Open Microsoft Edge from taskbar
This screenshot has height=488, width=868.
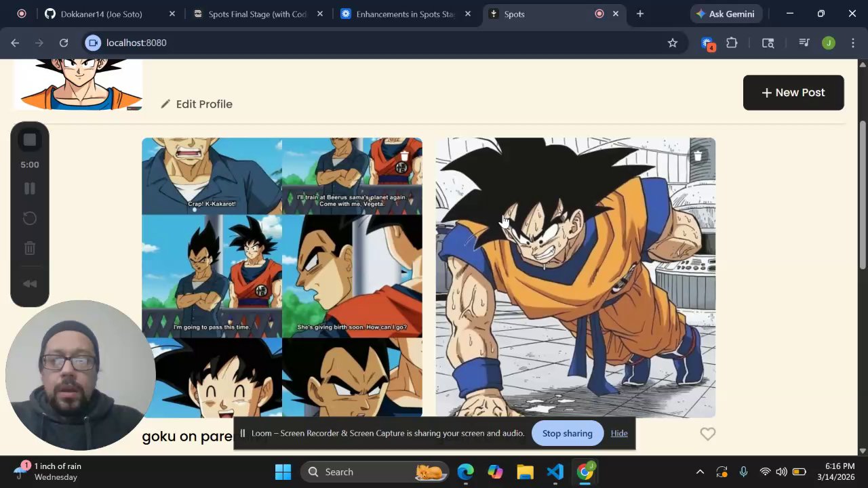tap(465, 472)
